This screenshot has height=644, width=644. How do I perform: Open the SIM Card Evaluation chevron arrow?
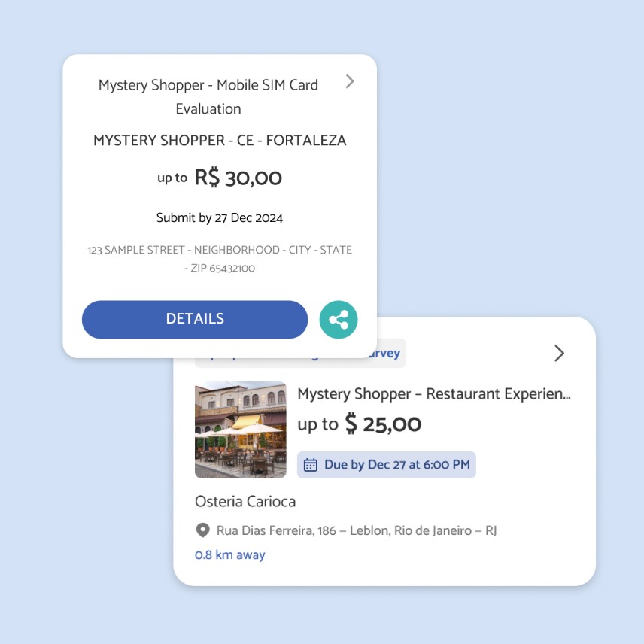[350, 82]
